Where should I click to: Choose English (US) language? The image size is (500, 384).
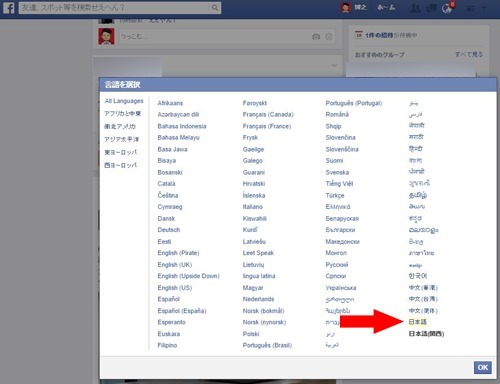tap(175, 288)
